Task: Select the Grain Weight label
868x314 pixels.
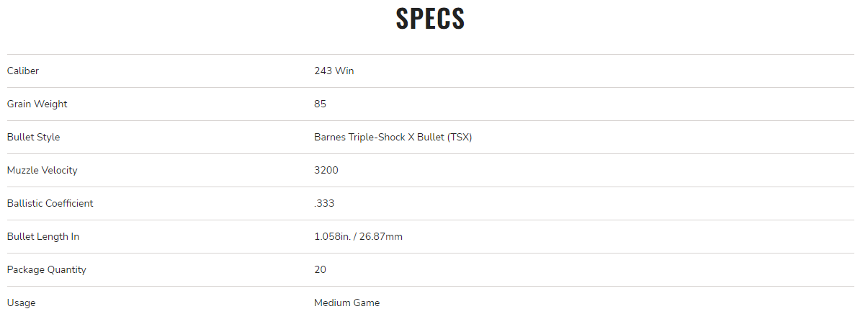Action: click(x=37, y=104)
